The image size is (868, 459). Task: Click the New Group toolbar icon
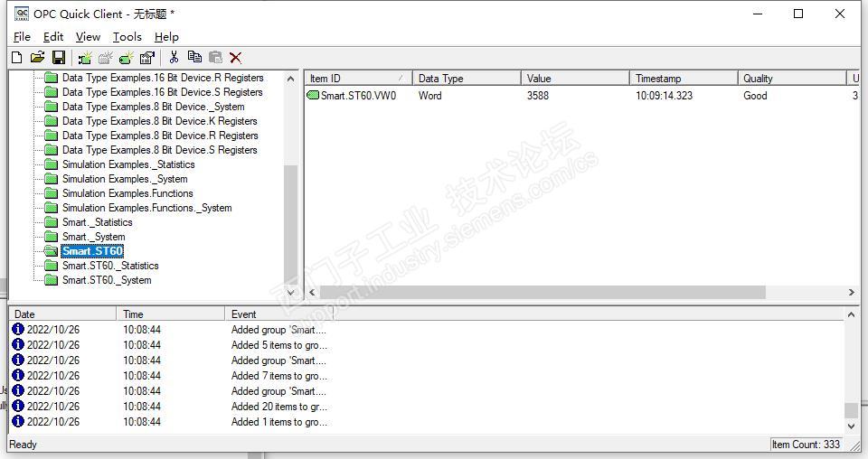[105, 58]
